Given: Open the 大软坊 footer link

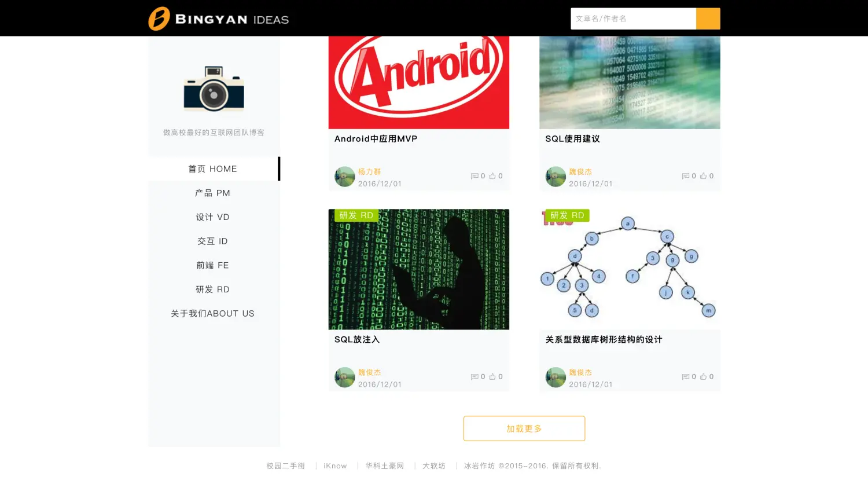Looking at the screenshot, I should point(434,466).
